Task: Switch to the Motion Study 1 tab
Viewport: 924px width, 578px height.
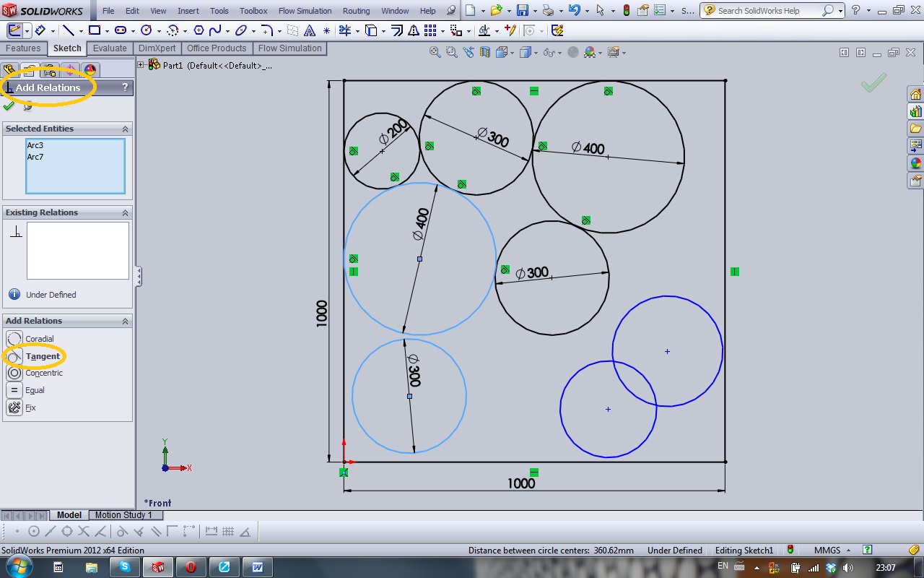Action: pos(123,515)
